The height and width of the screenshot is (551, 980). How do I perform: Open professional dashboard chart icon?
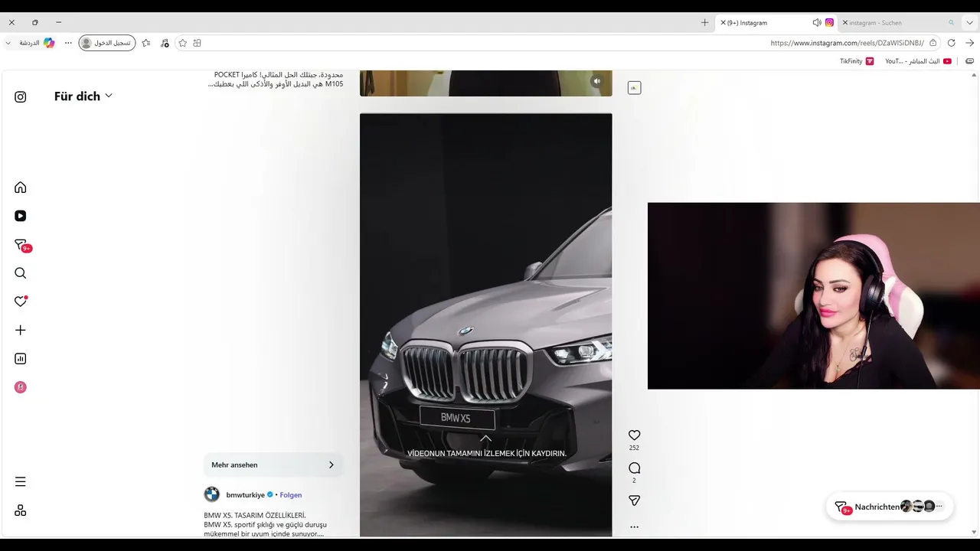point(21,358)
